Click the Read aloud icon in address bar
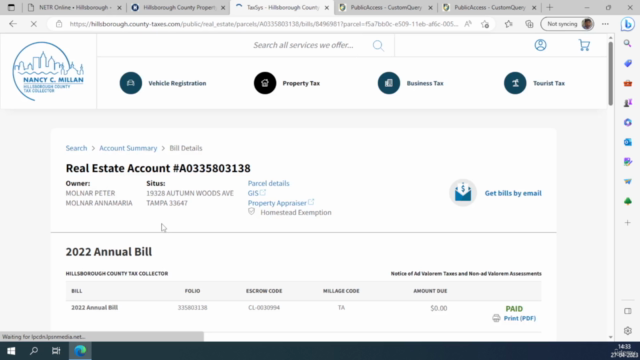Viewport: 640px width, 360px height. tap(468, 24)
